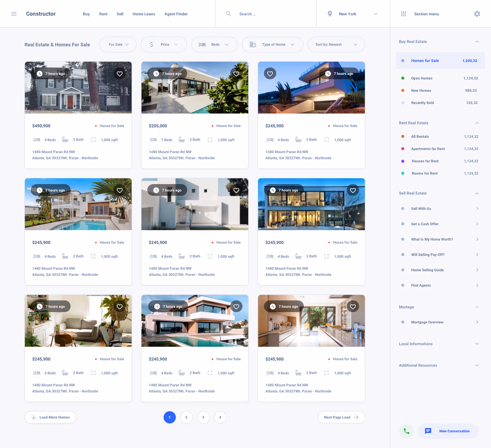Select current page 1 button
491x448 pixels.
coord(169,417)
